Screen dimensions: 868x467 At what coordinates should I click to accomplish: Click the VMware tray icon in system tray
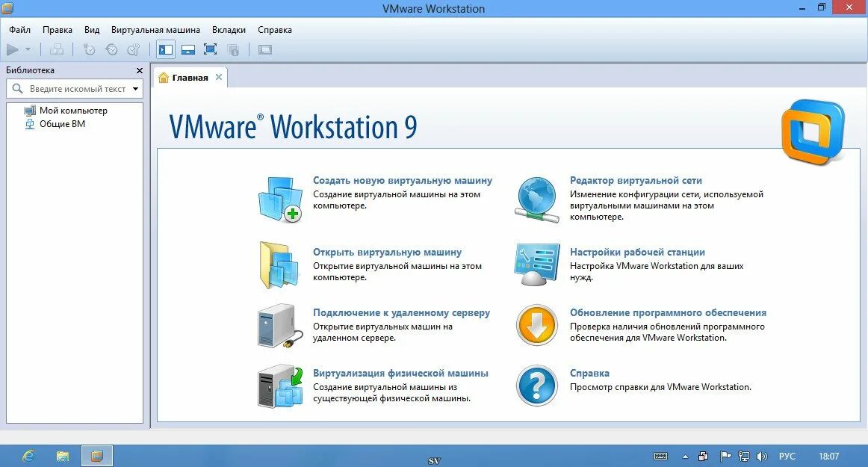(x=703, y=457)
